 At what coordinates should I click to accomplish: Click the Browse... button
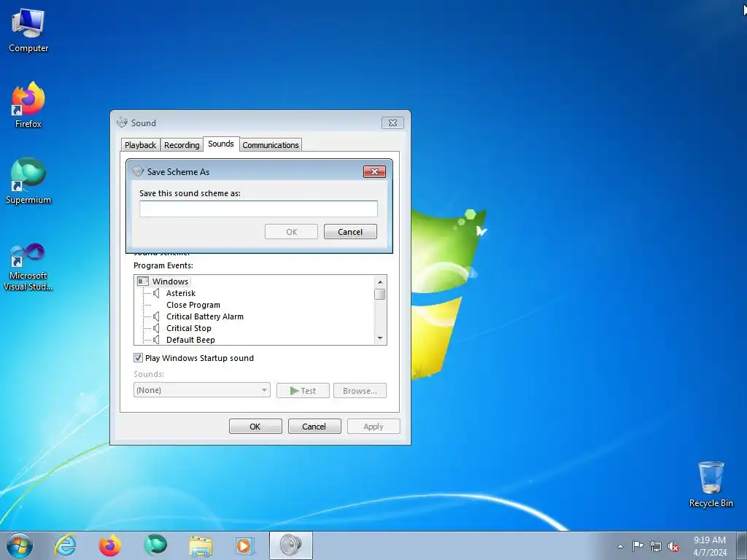[x=360, y=391]
